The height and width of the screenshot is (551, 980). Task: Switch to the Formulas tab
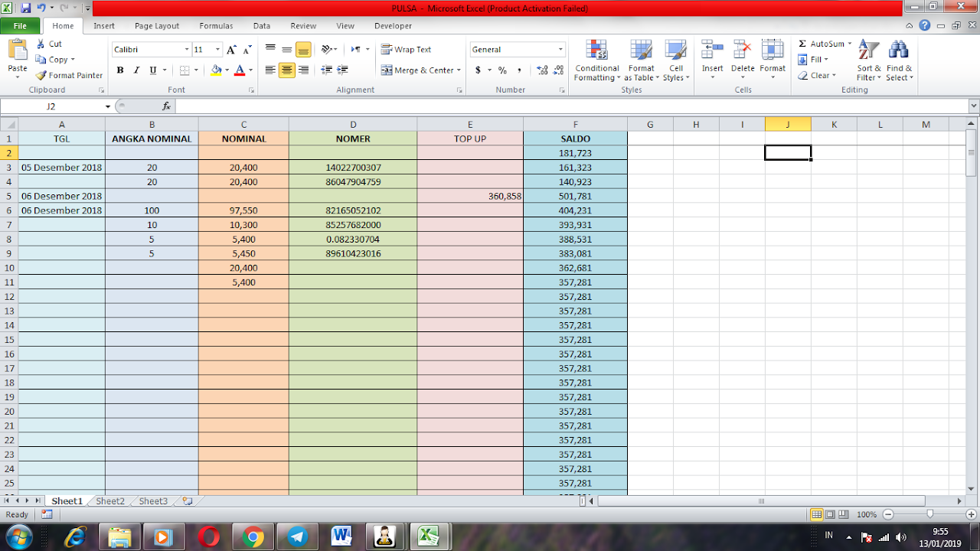click(216, 26)
